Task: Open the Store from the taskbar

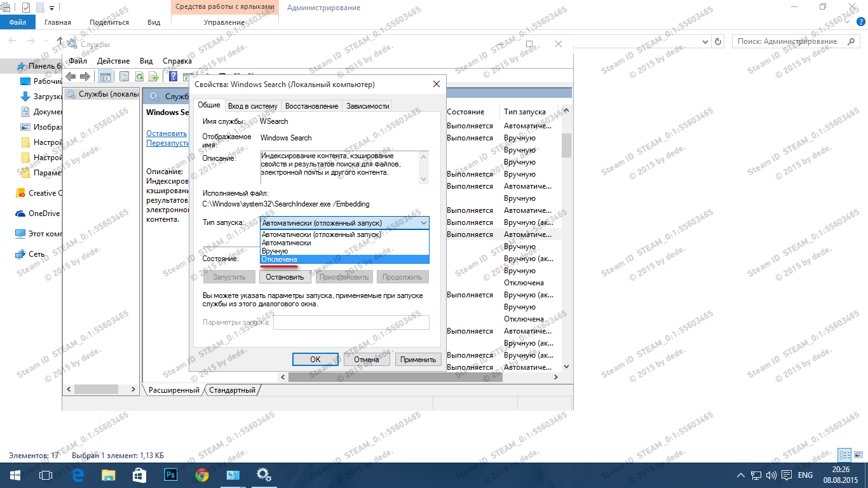Action: point(139,475)
